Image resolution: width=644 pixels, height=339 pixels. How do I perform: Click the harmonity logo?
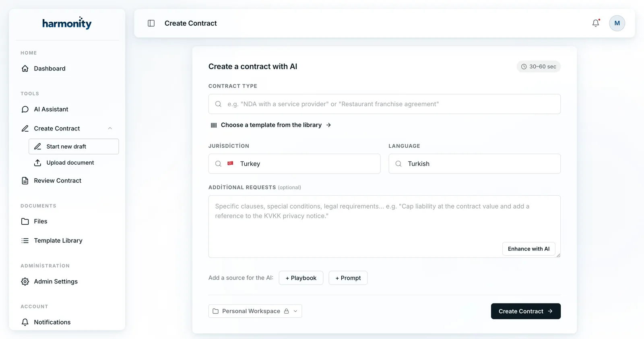(x=67, y=23)
